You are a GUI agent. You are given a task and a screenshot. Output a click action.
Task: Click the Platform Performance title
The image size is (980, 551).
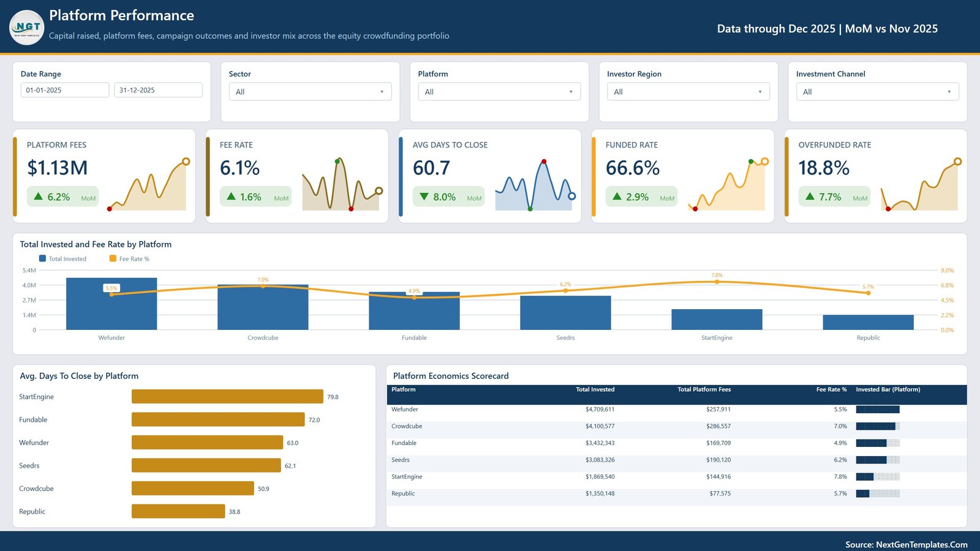tap(121, 15)
